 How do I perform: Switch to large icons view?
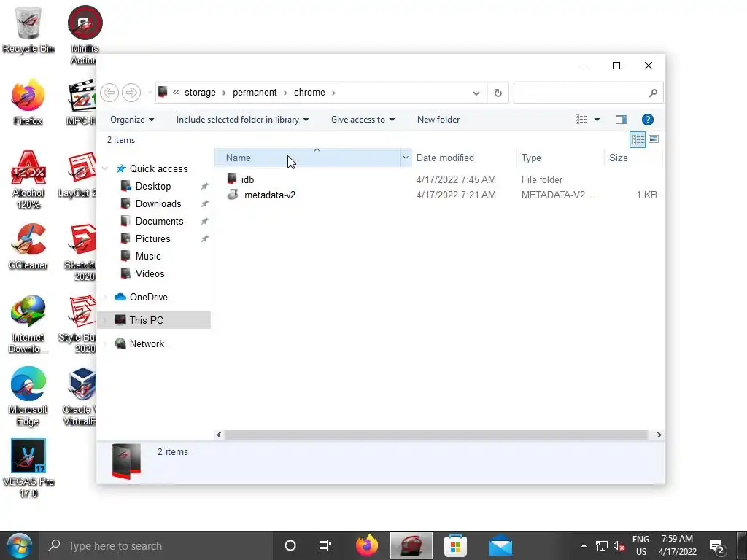(654, 139)
